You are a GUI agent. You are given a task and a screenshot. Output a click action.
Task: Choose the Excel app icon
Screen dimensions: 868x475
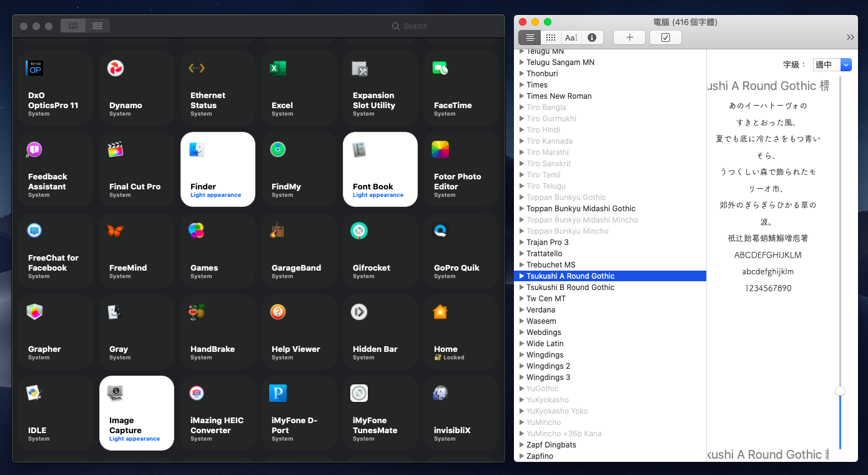(x=278, y=67)
